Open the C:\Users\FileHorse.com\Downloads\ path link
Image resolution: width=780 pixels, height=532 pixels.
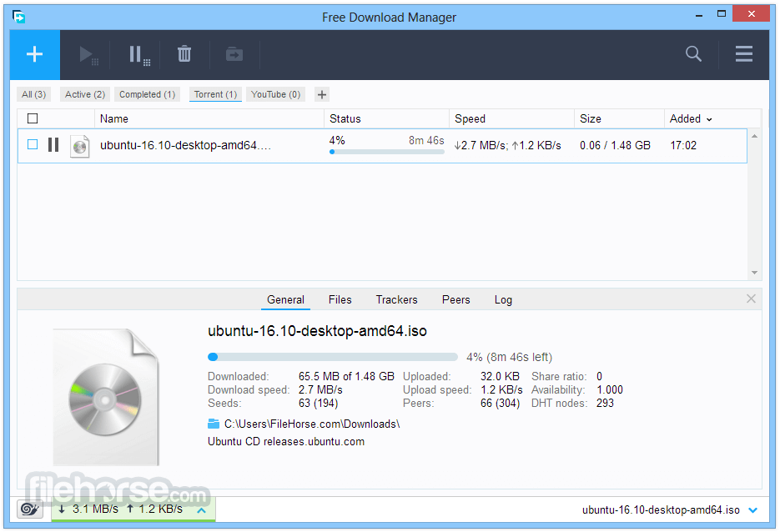pos(312,424)
